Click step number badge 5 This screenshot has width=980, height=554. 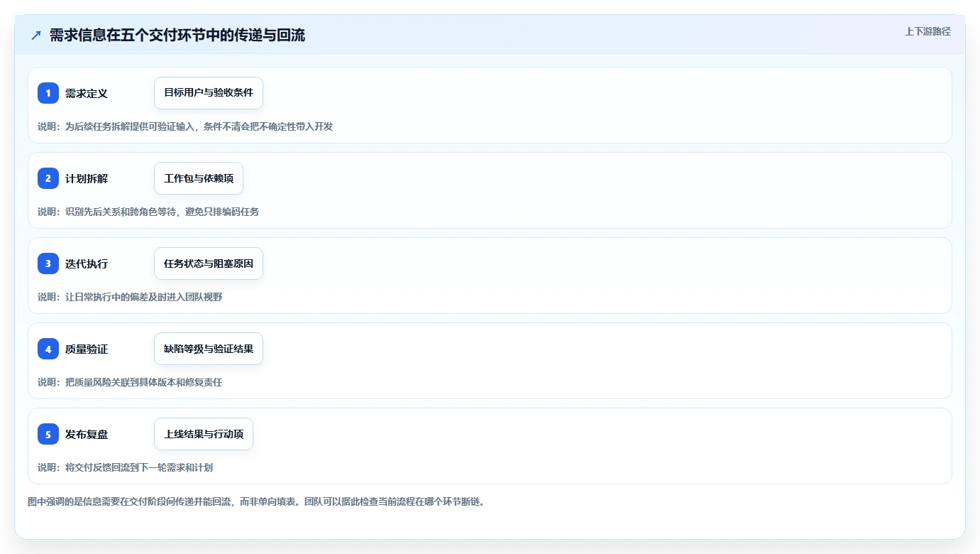point(48,434)
